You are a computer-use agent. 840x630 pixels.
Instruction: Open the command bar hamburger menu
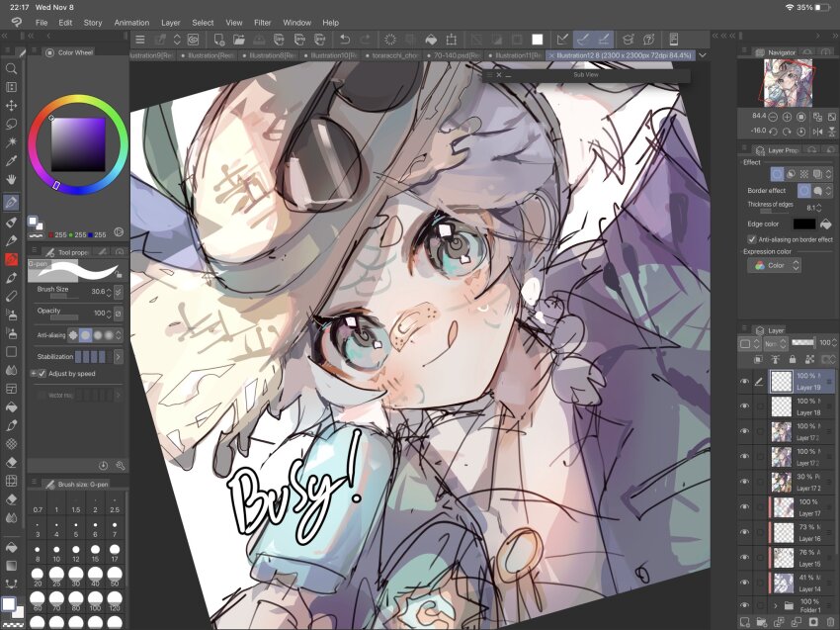click(139, 40)
